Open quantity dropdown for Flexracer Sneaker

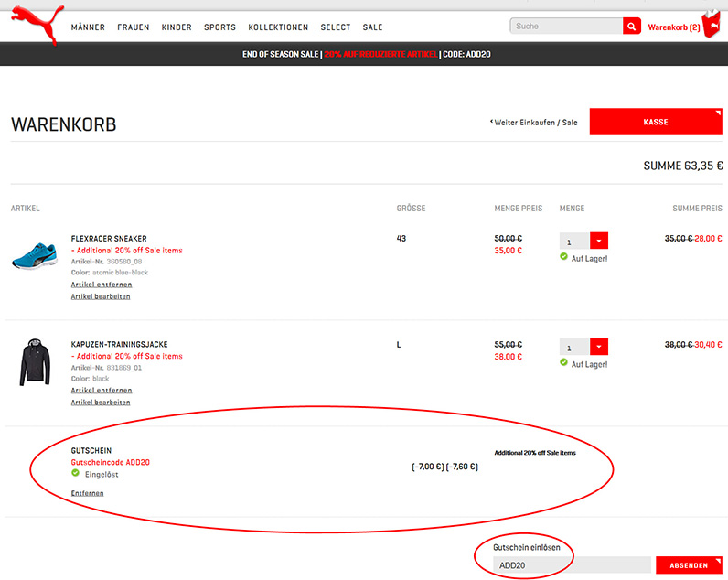599,241
